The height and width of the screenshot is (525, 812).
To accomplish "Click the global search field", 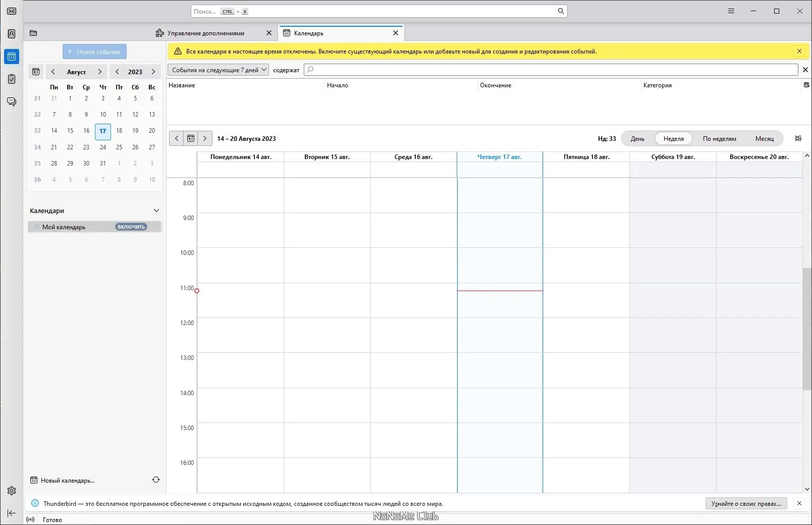I will pyautogui.click(x=379, y=11).
